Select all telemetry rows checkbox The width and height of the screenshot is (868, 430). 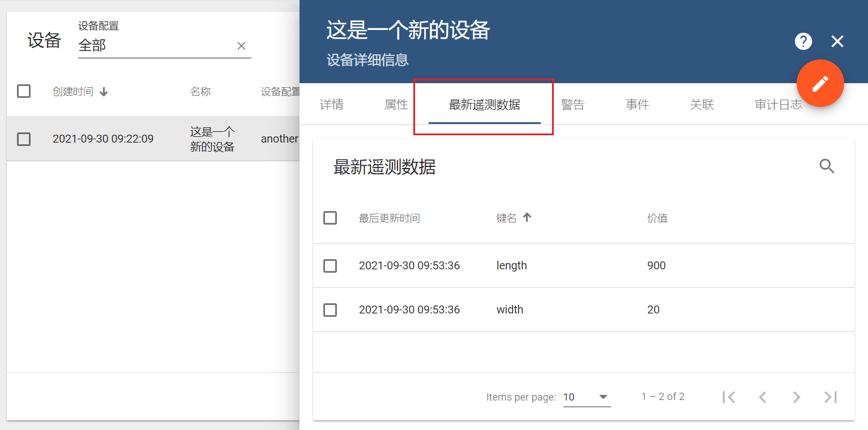[330, 218]
